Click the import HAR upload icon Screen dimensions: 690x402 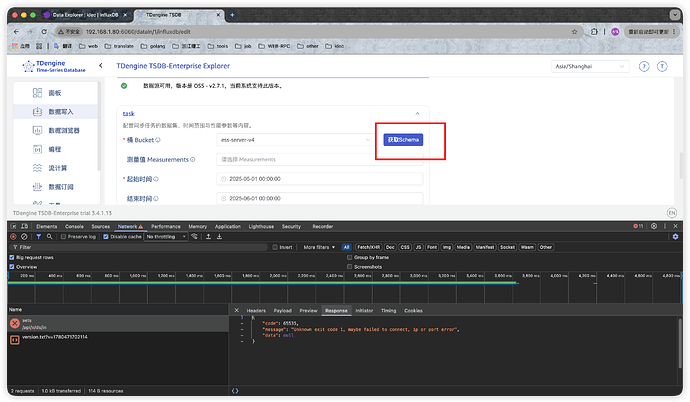(209, 237)
